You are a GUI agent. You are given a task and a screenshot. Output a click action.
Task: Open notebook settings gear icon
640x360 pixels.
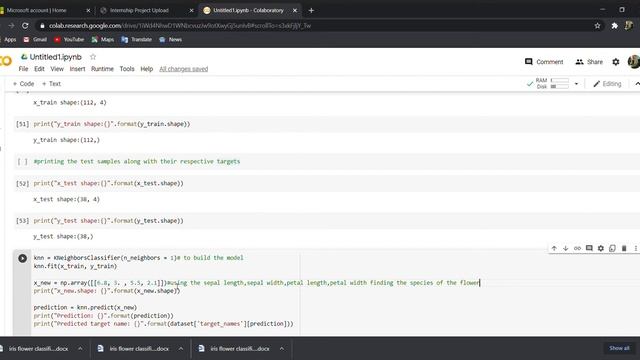tap(616, 62)
